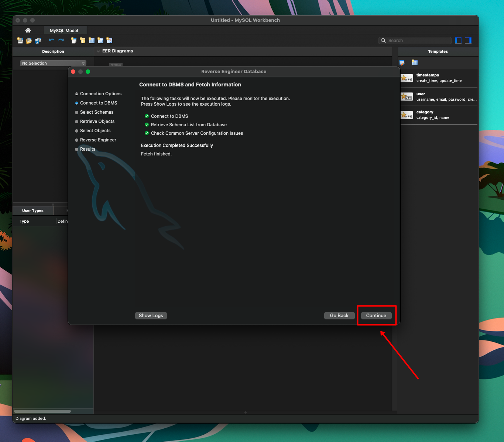The width and height of the screenshot is (504, 442).
Task: Click the add new routine toolbar icon
Action: [109, 40]
